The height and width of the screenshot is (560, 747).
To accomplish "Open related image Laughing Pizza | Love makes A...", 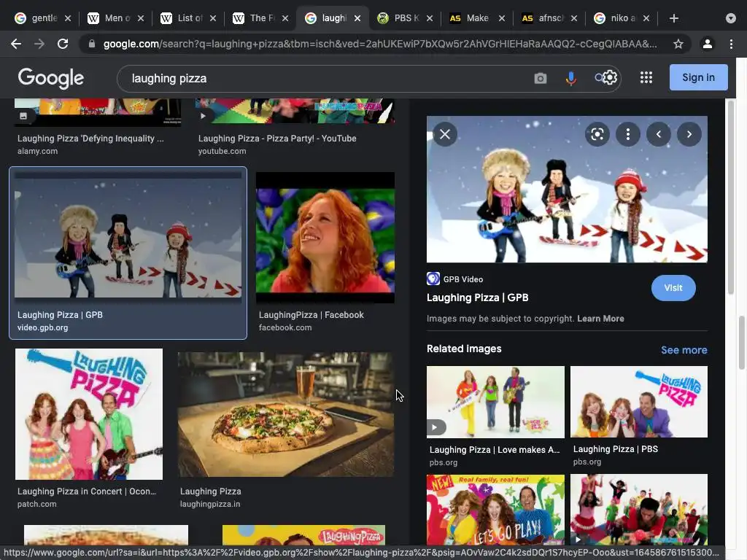I will pyautogui.click(x=495, y=402).
